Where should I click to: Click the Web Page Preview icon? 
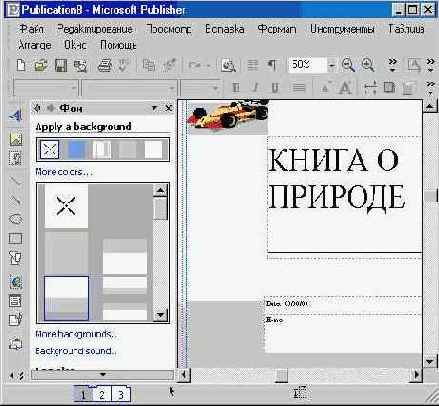click(x=228, y=65)
